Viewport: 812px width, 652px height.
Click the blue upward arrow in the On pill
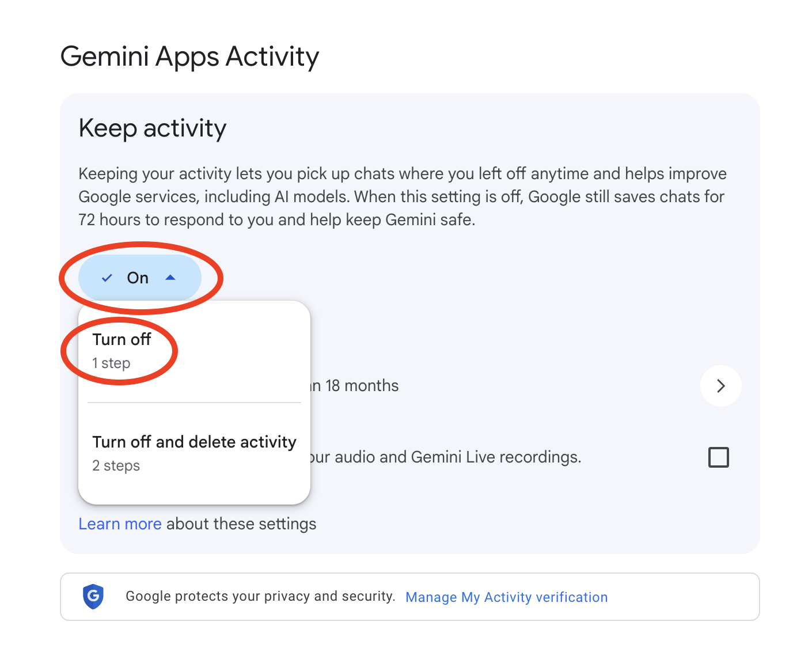point(170,278)
